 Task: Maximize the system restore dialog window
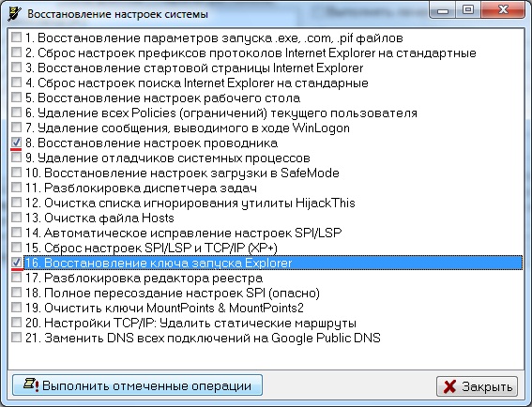tap(468, 10)
